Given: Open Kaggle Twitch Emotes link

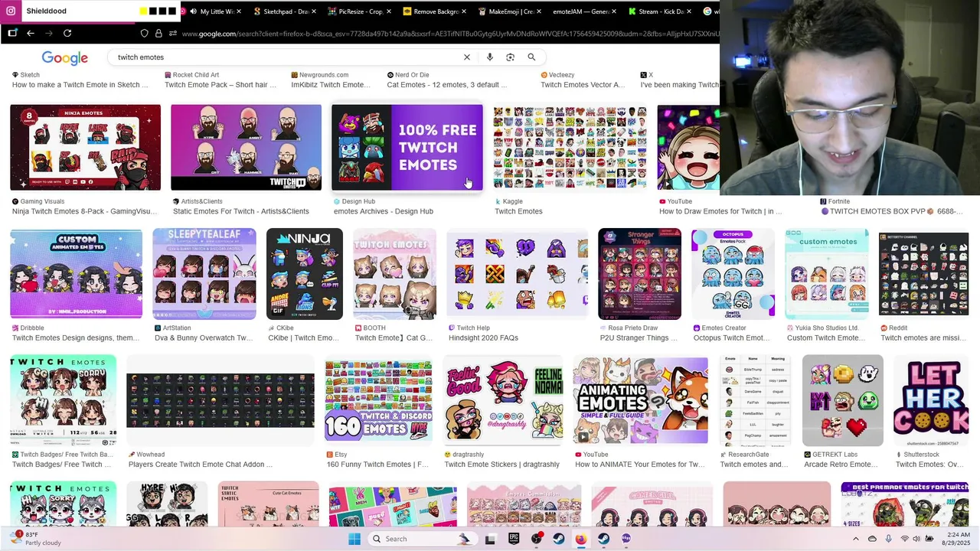Looking at the screenshot, I should 518,211.
